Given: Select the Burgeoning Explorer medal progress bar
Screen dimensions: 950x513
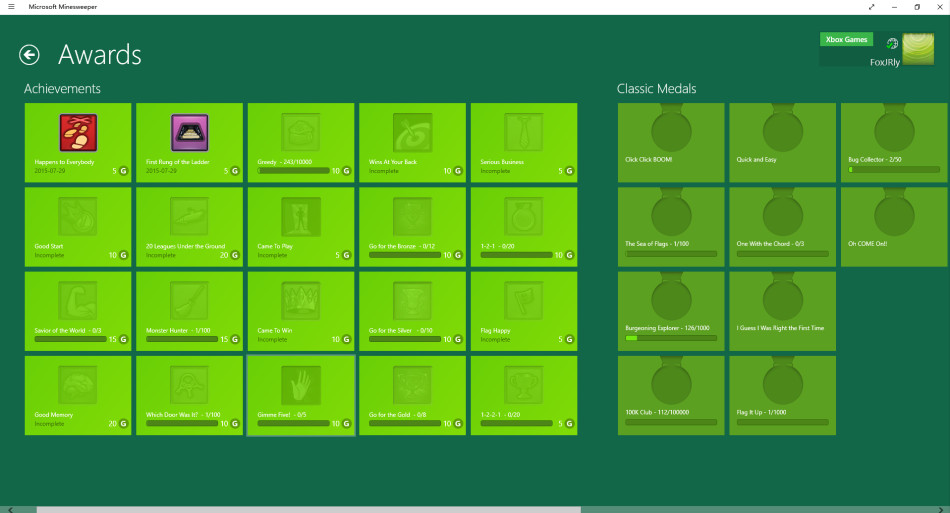Looking at the screenshot, I should click(671, 338).
